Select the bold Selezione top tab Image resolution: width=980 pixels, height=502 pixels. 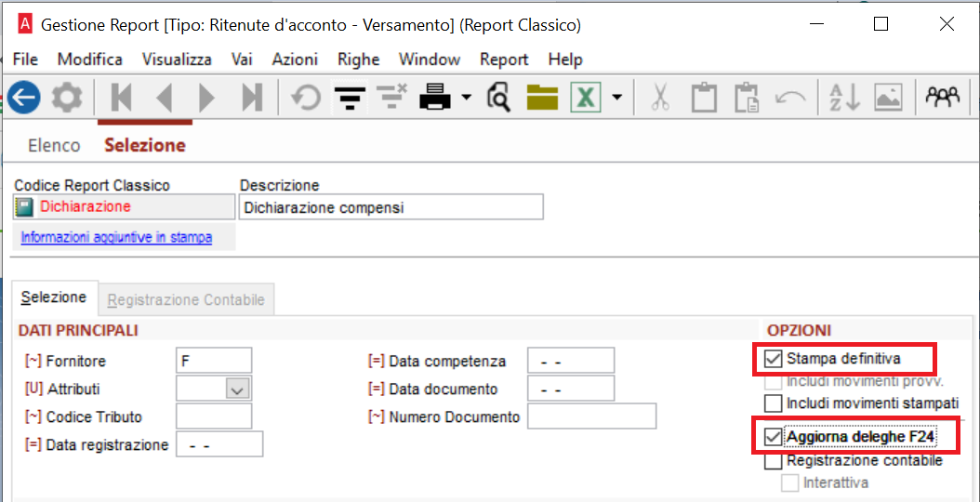[x=145, y=146]
